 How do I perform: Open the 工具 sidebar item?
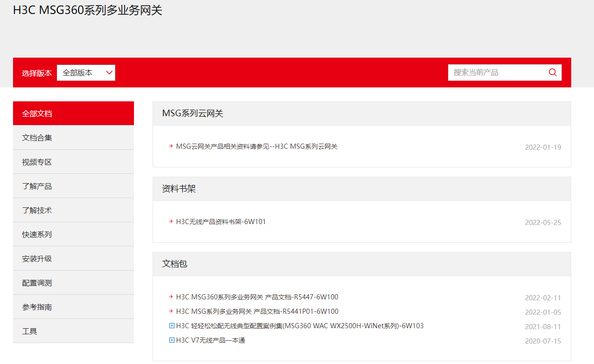(x=73, y=331)
